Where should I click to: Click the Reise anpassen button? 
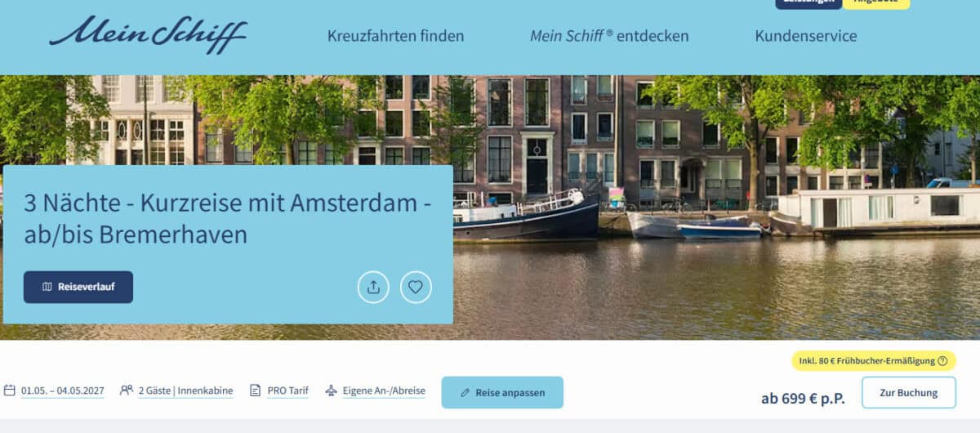(502, 392)
